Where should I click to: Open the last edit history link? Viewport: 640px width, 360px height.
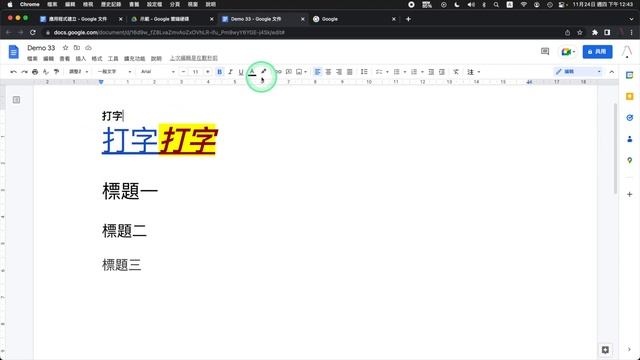coord(193,58)
